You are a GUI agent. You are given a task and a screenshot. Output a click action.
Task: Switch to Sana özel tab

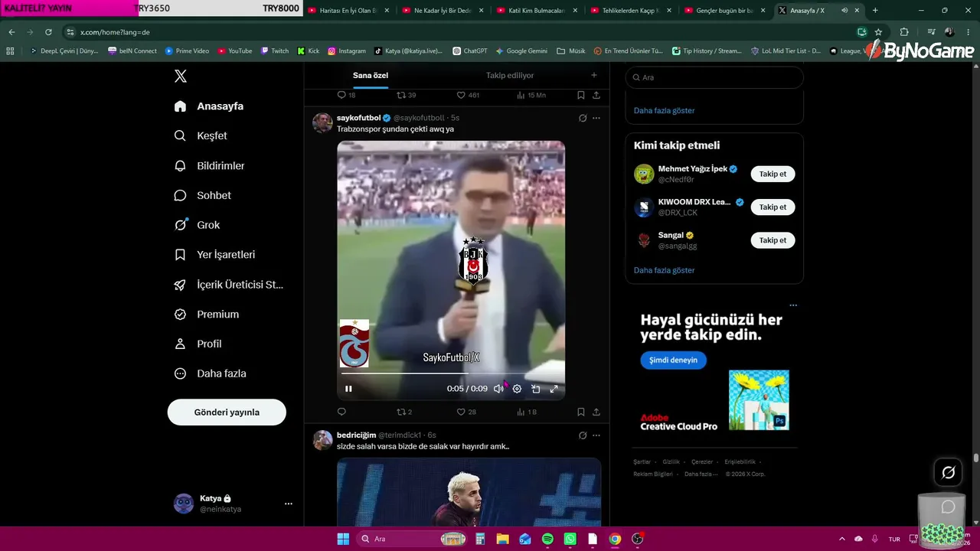pos(371,76)
